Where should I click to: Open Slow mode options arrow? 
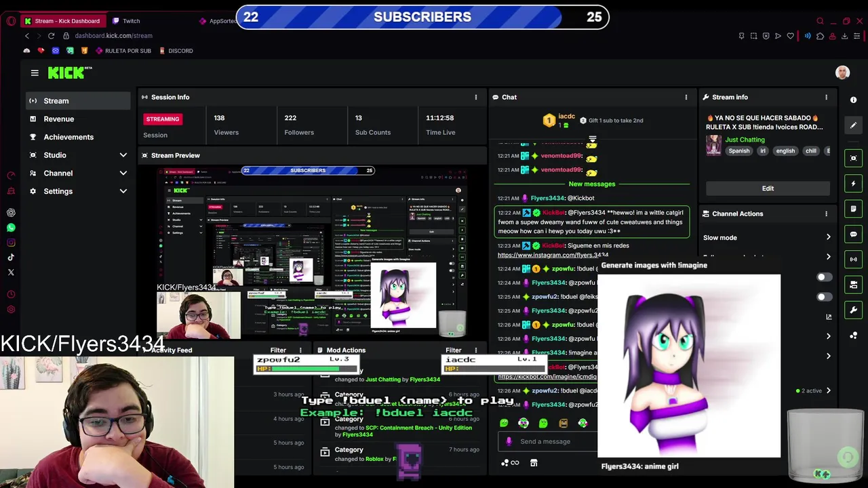(x=828, y=237)
